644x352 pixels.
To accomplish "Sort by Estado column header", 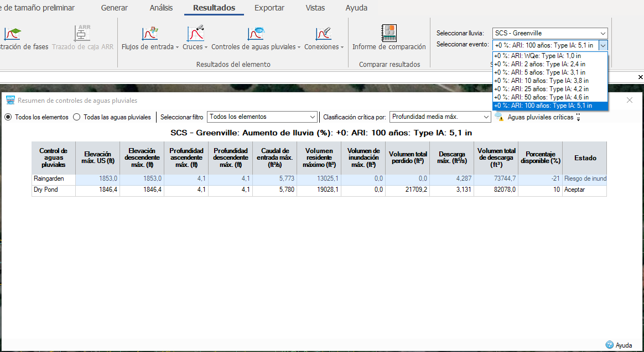I will 585,158.
